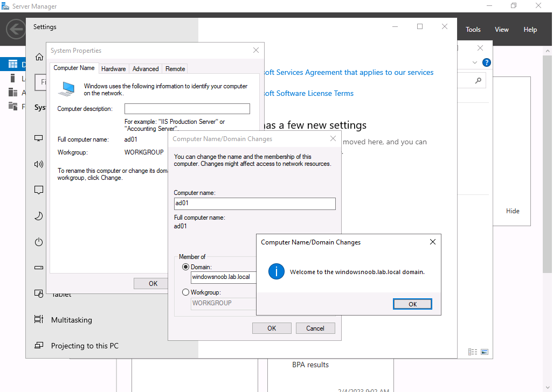
Task: Open Multitasking settings
Action: pyautogui.click(x=72, y=320)
